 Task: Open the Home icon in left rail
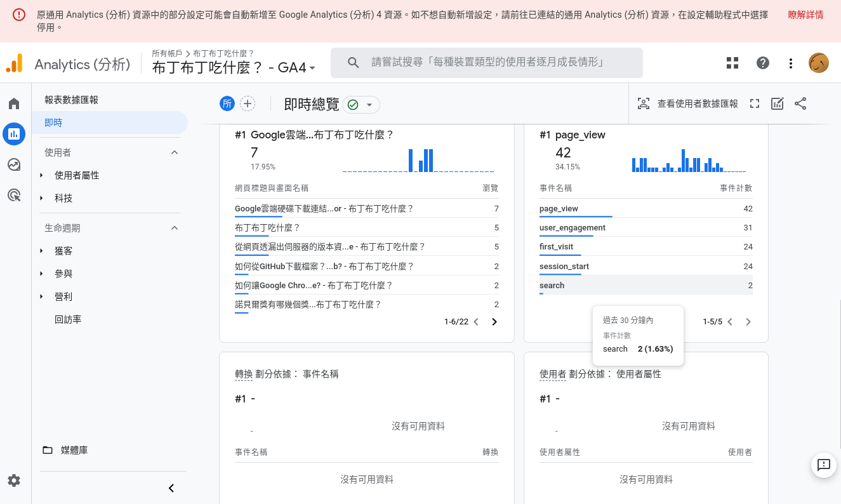[x=14, y=103]
